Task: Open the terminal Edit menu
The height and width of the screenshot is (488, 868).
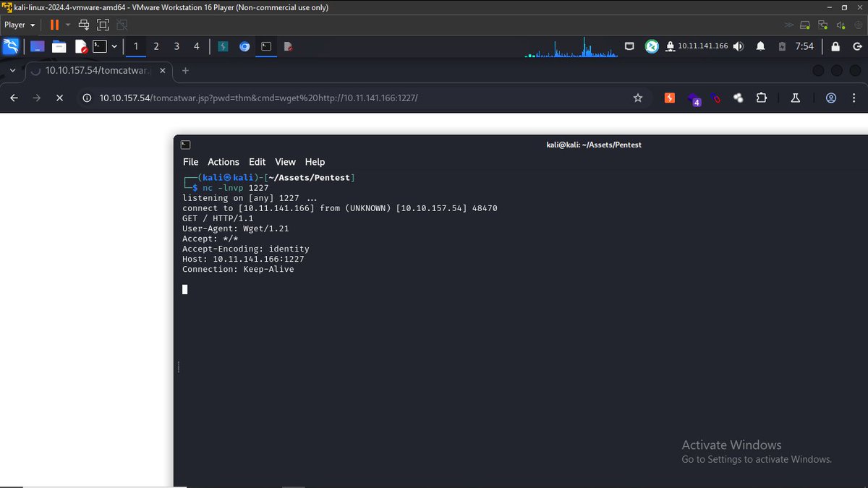Action: tap(257, 162)
